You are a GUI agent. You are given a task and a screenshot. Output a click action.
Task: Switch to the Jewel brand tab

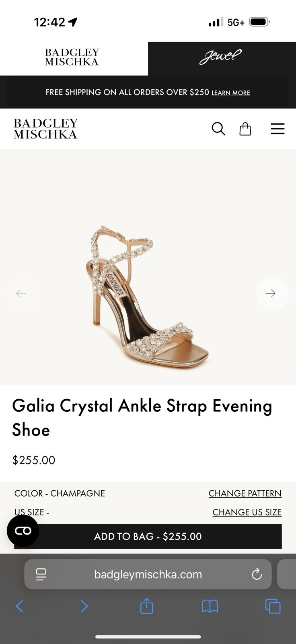222,58
